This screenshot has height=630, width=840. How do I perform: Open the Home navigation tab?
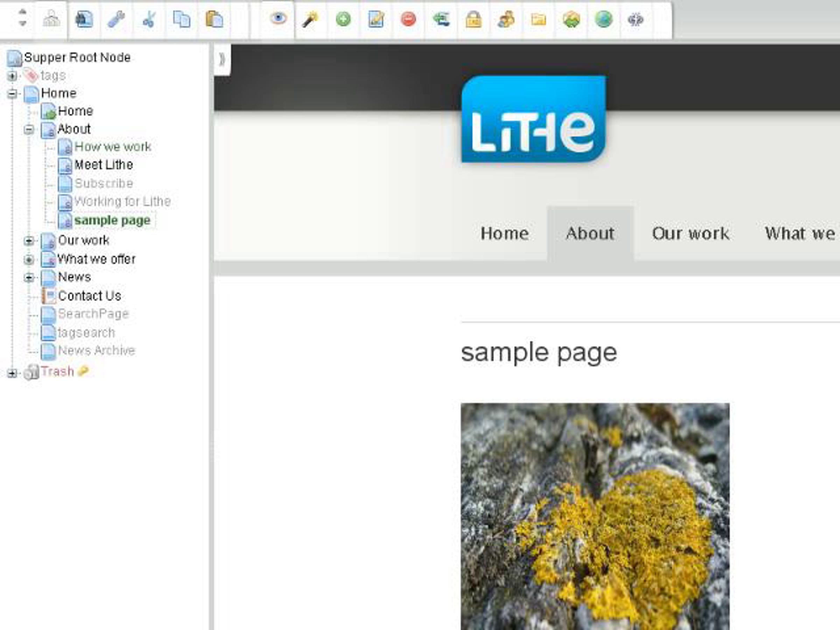click(504, 233)
